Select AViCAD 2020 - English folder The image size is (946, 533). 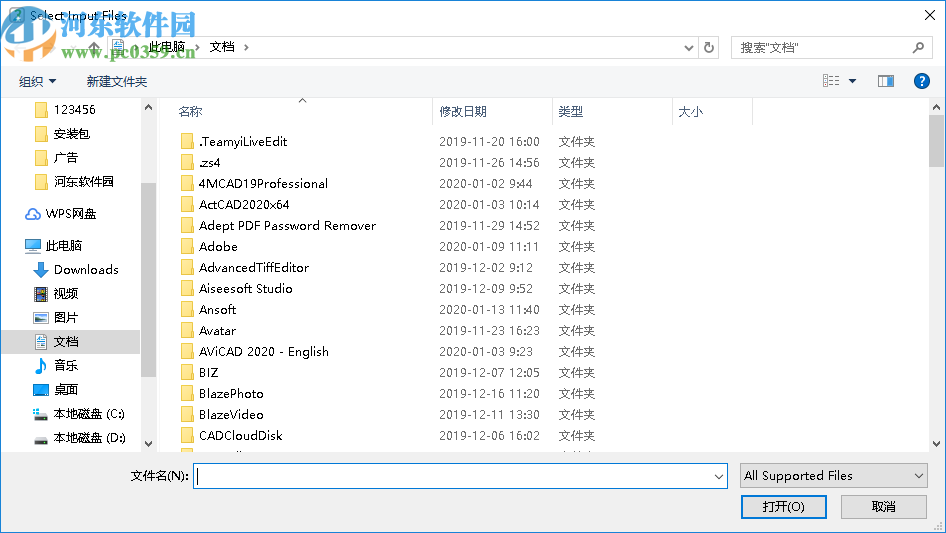(255, 351)
